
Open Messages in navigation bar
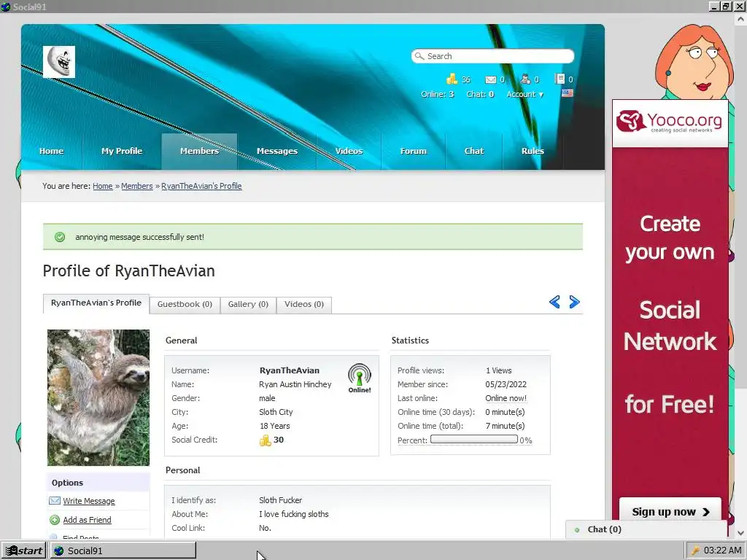[276, 151]
